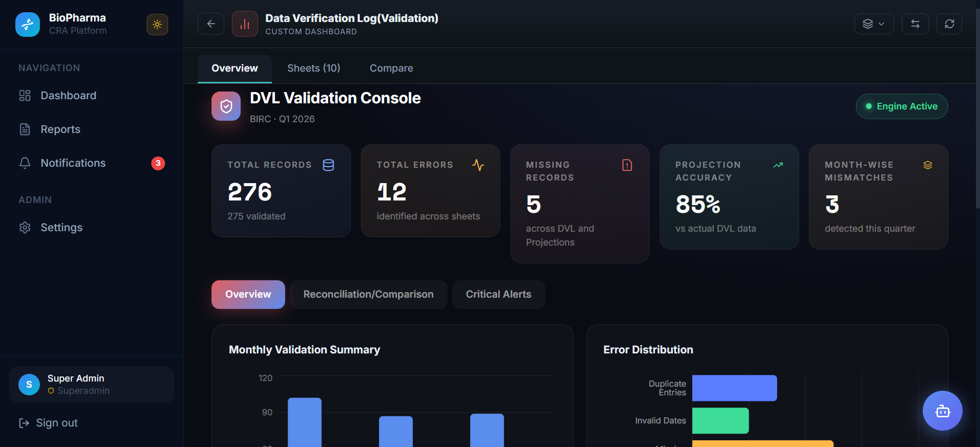The image size is (980, 447).
Task: Click 'identified across sheets' text
Action: (428, 216)
